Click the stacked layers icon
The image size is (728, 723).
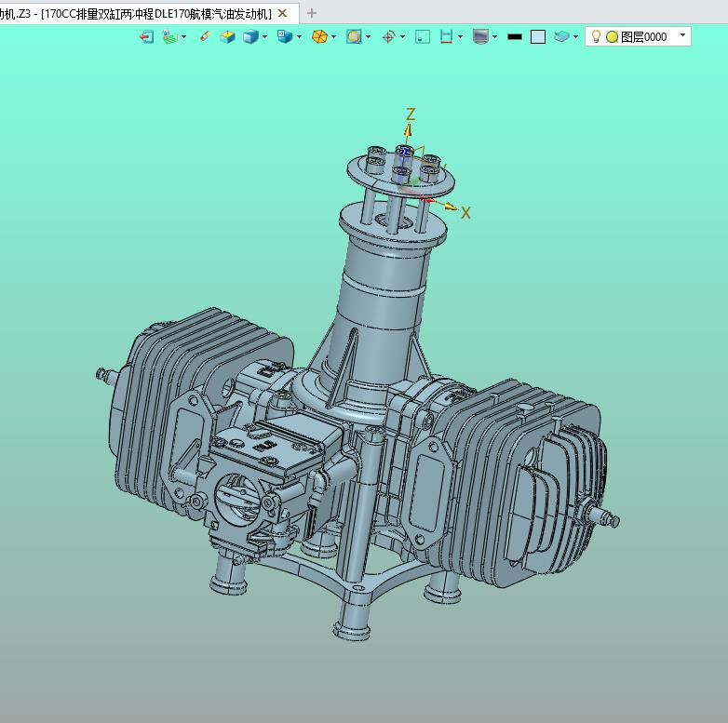tap(561, 36)
